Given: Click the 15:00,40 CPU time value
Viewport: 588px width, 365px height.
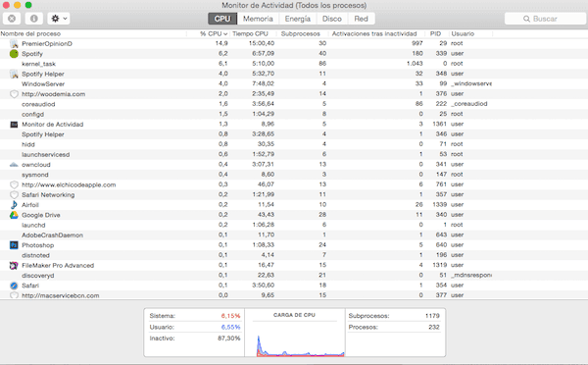Looking at the screenshot, I should tap(262, 43).
